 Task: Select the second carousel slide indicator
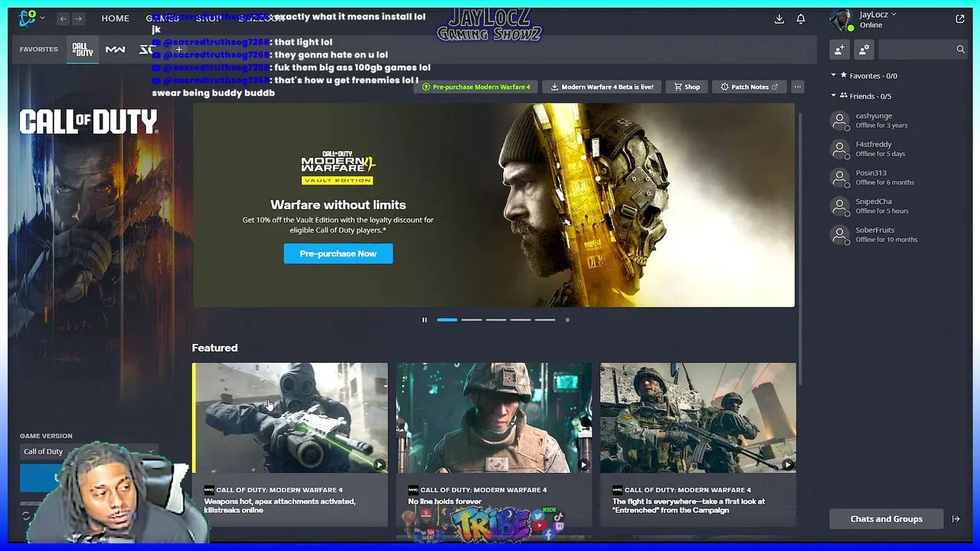pos(472,320)
